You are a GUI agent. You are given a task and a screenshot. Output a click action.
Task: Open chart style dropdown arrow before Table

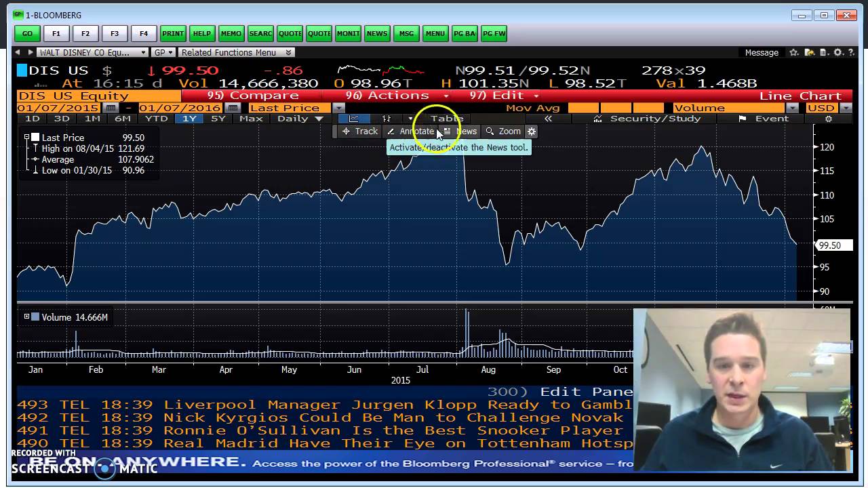[x=410, y=119]
